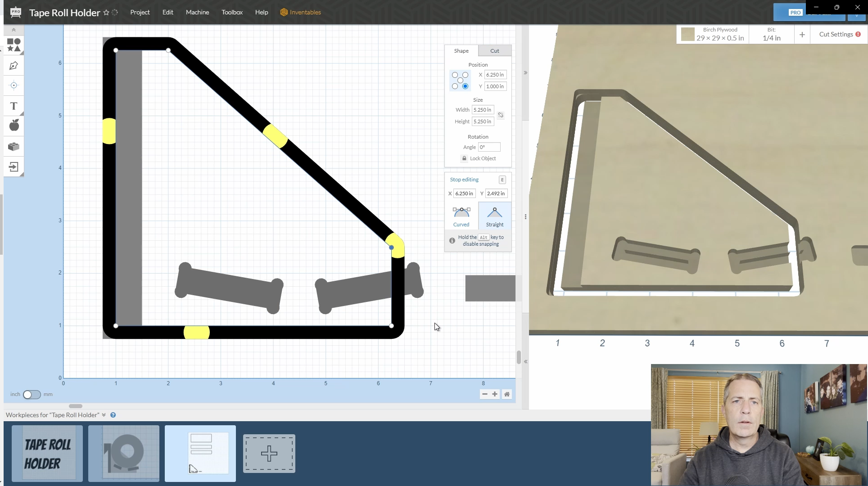
Task: Open the Icons library apple icon
Action: pos(14,126)
